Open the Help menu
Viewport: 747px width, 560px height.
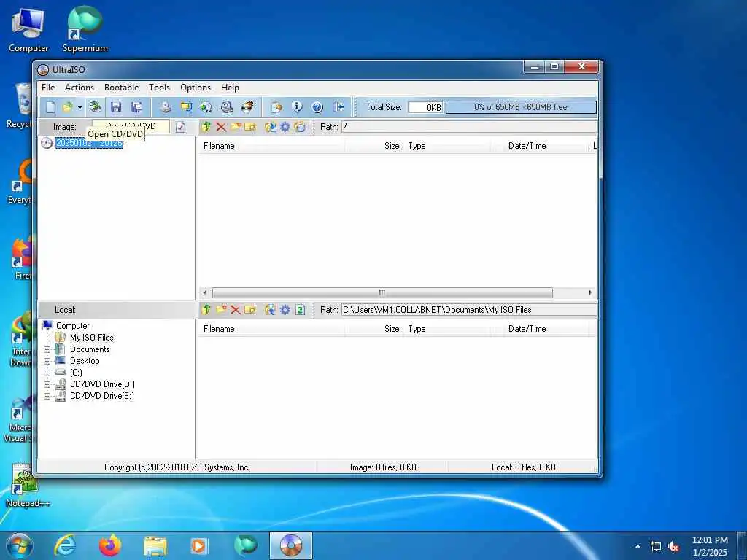click(x=230, y=87)
